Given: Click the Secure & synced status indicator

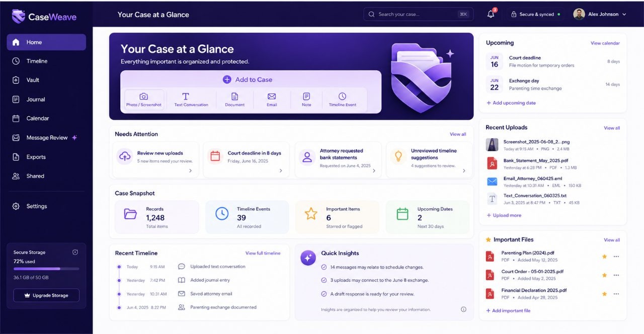Looking at the screenshot, I should (x=535, y=14).
